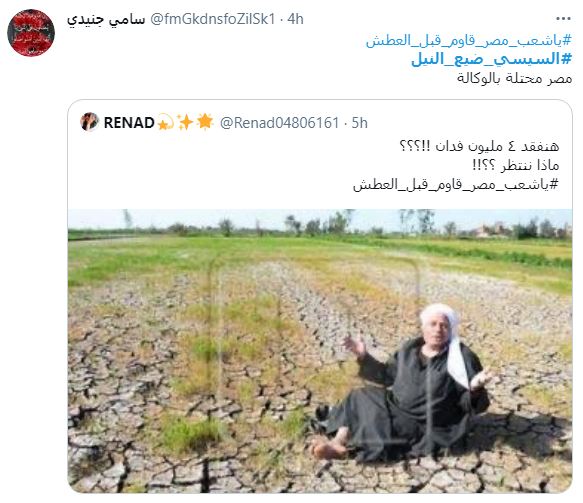Click the @fmGkdnsfoZilSk1 handle
Screen dimensions: 583x503
(213, 19)
